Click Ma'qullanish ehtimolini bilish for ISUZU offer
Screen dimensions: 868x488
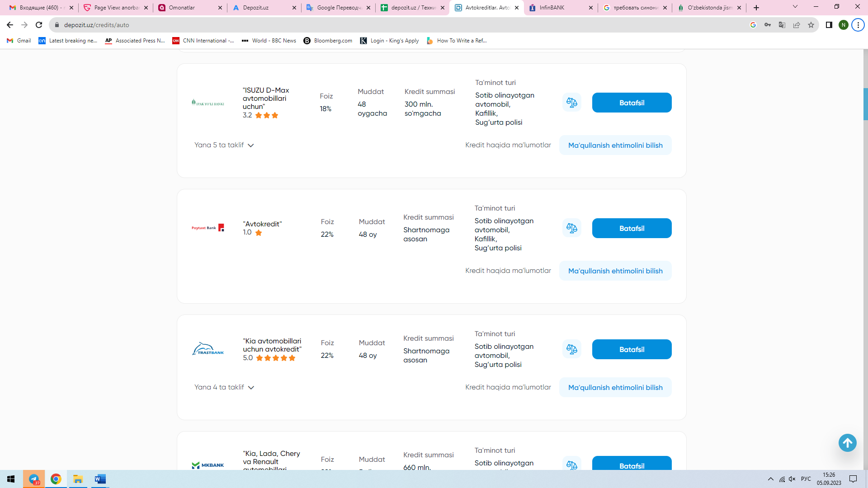click(x=615, y=145)
